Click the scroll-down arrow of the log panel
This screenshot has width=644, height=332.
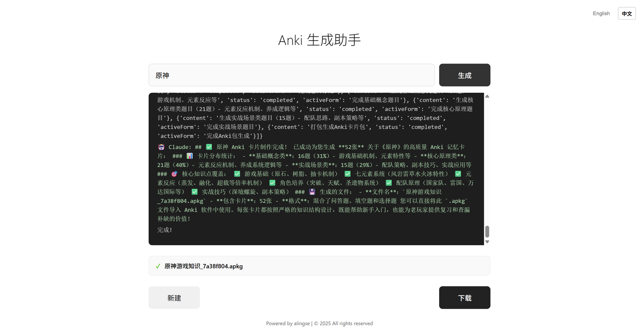click(x=487, y=242)
